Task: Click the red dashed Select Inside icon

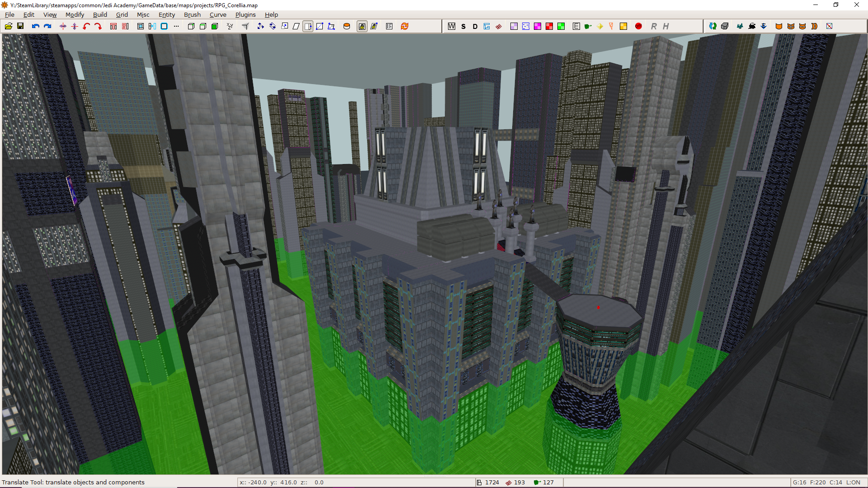Action: 125,26
